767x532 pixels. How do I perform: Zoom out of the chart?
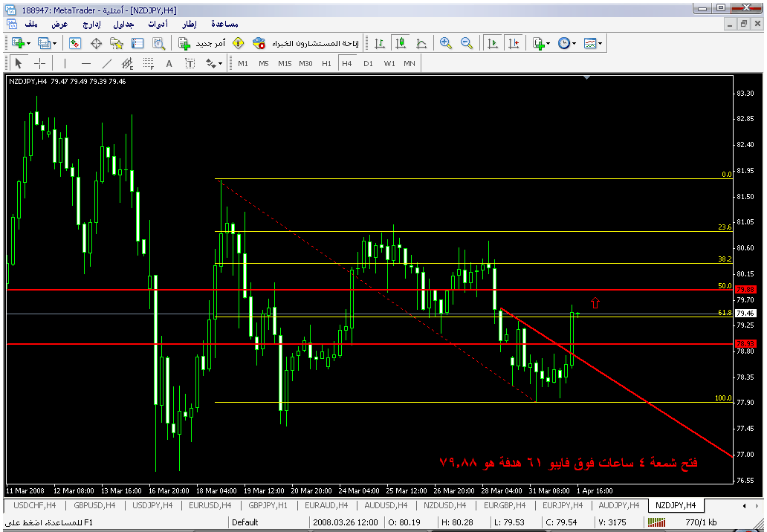467,44
